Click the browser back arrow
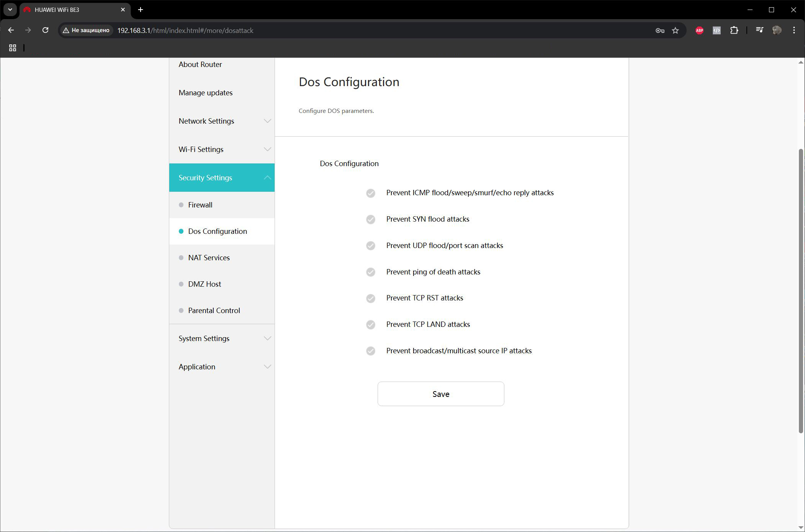The image size is (805, 532). (x=11, y=30)
